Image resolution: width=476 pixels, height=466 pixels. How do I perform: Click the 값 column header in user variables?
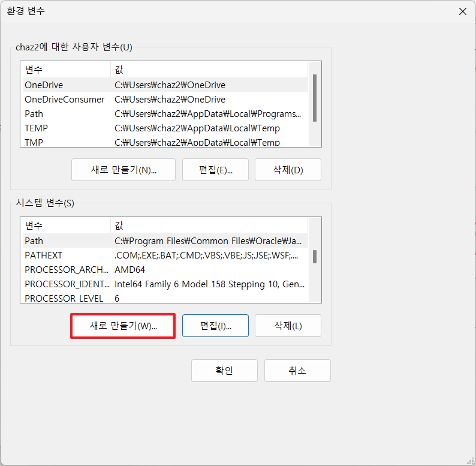209,70
